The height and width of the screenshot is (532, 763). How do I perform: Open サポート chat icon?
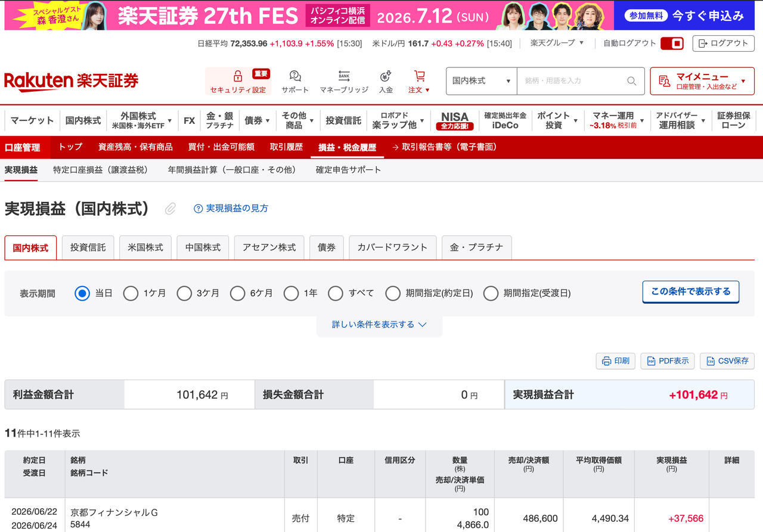pyautogui.click(x=295, y=76)
